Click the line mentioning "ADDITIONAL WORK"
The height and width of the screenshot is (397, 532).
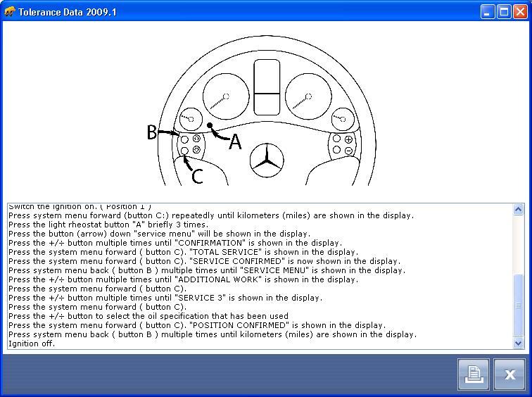pyautogui.click(x=183, y=279)
